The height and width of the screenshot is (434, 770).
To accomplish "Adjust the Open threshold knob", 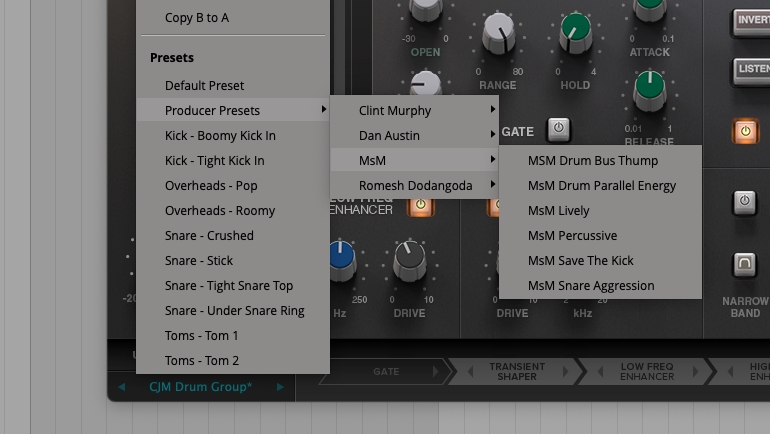I will (x=425, y=10).
